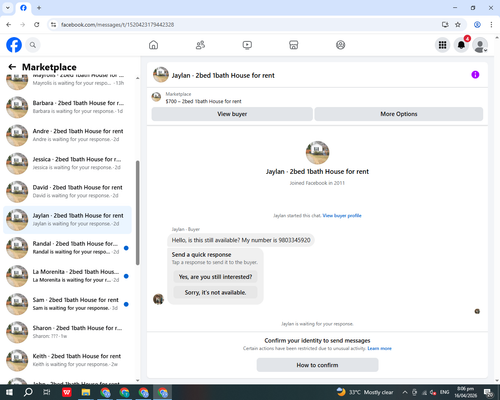
Task: Click the conversation list scrollbar
Action: [x=137, y=213]
